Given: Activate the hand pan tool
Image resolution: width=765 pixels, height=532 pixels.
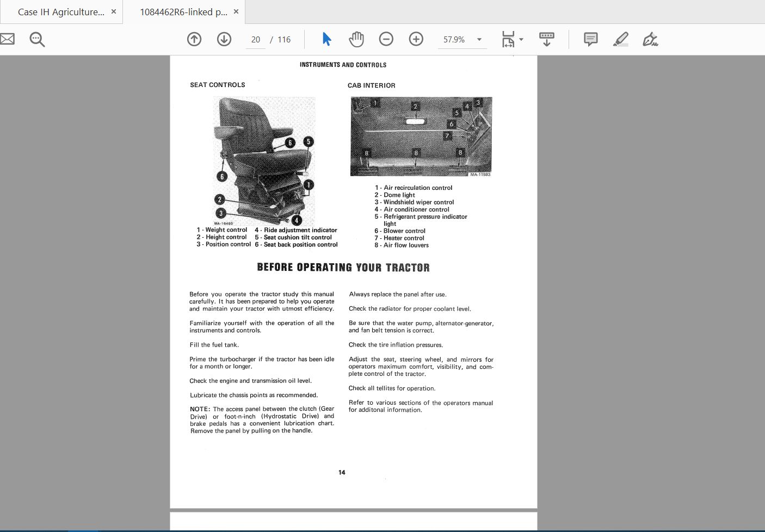Looking at the screenshot, I should pyautogui.click(x=356, y=39).
